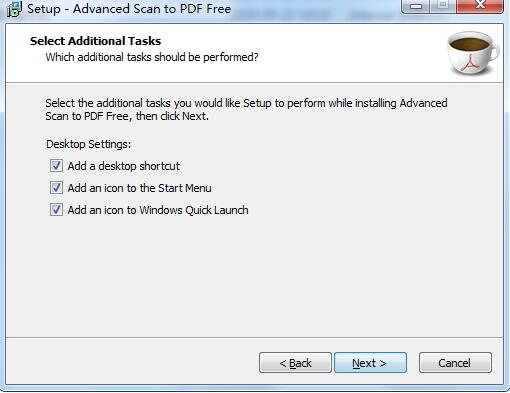The width and height of the screenshot is (510, 393).
Task: Close the setup wizard window
Action: pyautogui.click(x=479, y=6)
